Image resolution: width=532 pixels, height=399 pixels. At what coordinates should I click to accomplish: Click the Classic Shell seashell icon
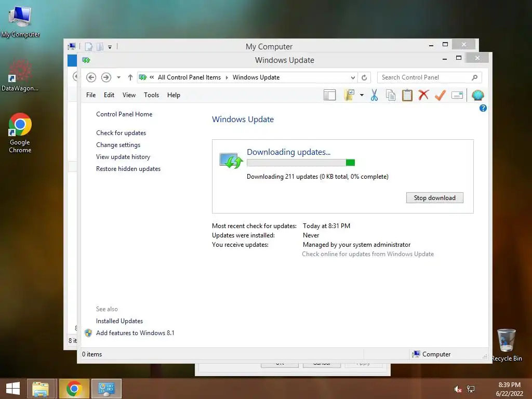[478, 96]
